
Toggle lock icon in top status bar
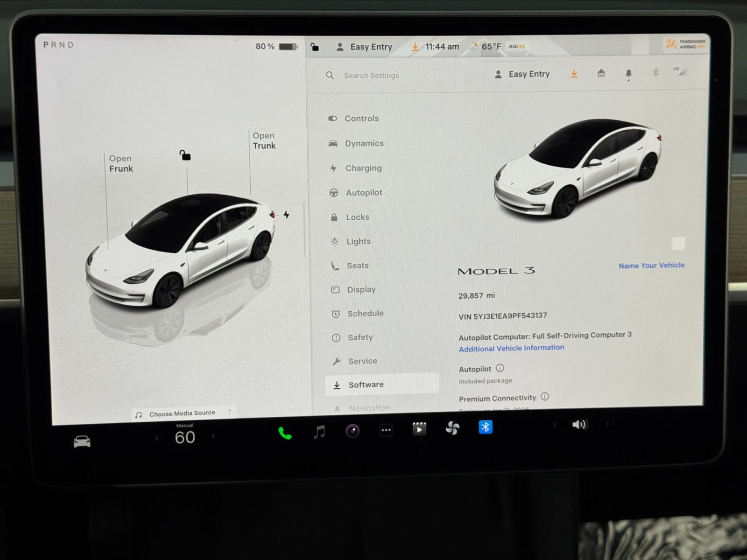point(315,47)
